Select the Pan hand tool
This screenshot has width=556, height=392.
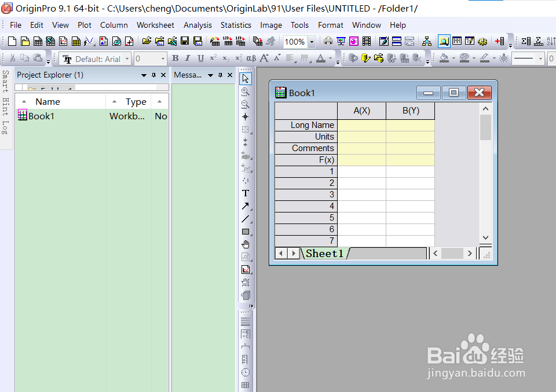point(246,244)
